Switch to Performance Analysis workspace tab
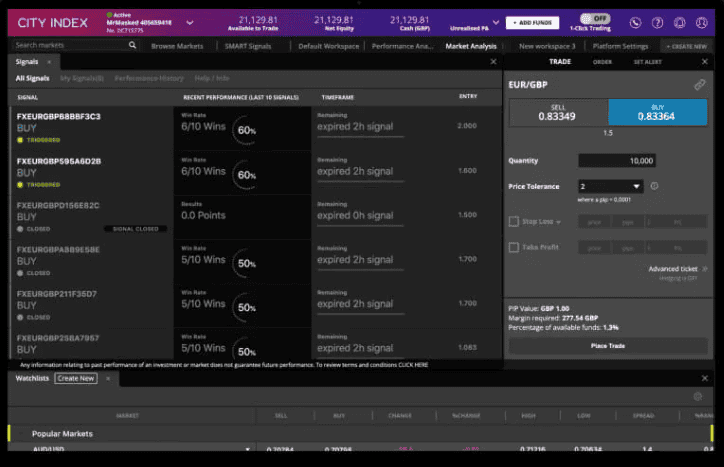Viewport: 724px width, 467px height. click(403, 46)
